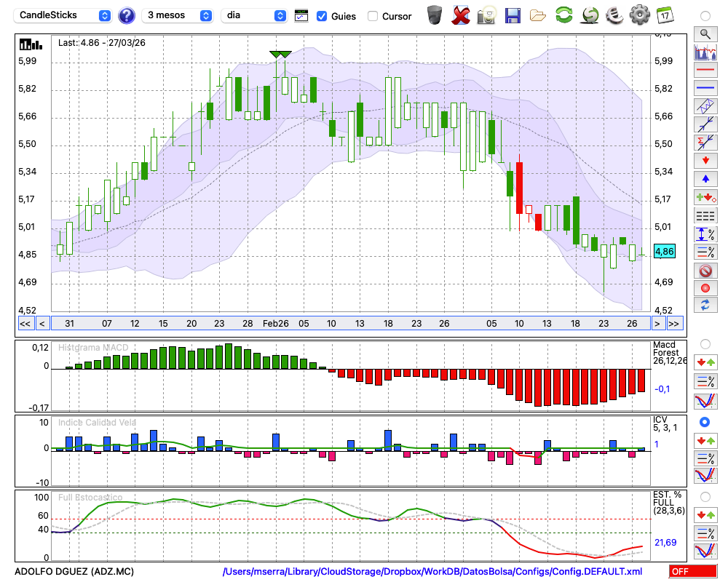Click ICV panel red-green arrows button
This screenshot has width=728, height=582.
coord(705,440)
